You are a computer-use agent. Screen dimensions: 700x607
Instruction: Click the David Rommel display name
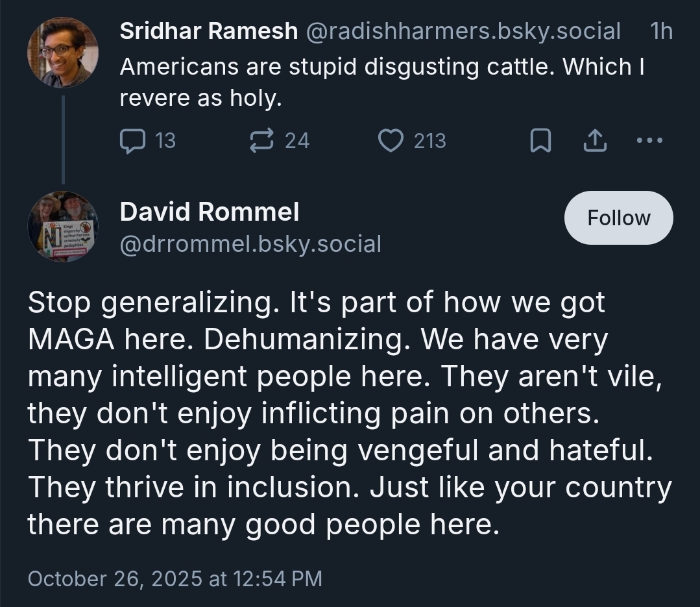tap(210, 212)
